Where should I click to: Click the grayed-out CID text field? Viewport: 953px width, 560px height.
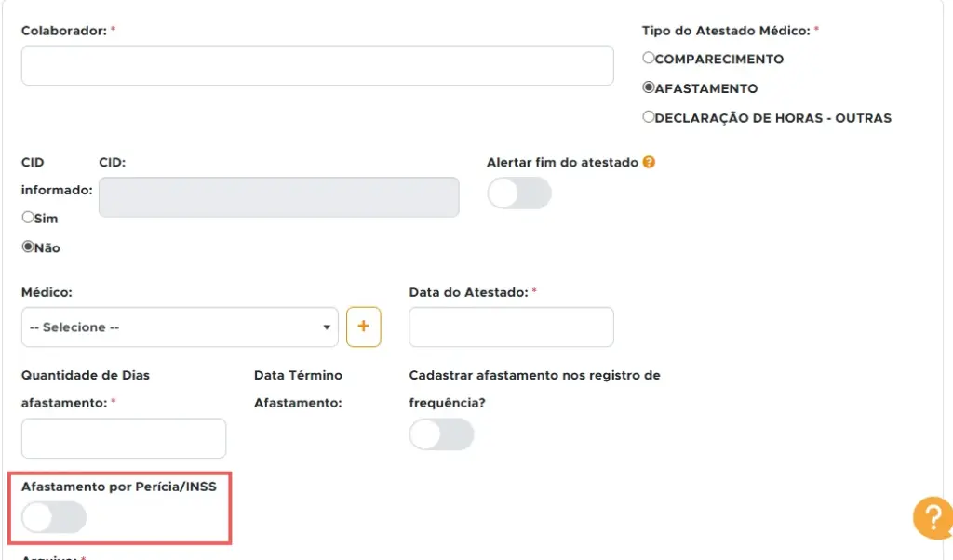[278, 197]
